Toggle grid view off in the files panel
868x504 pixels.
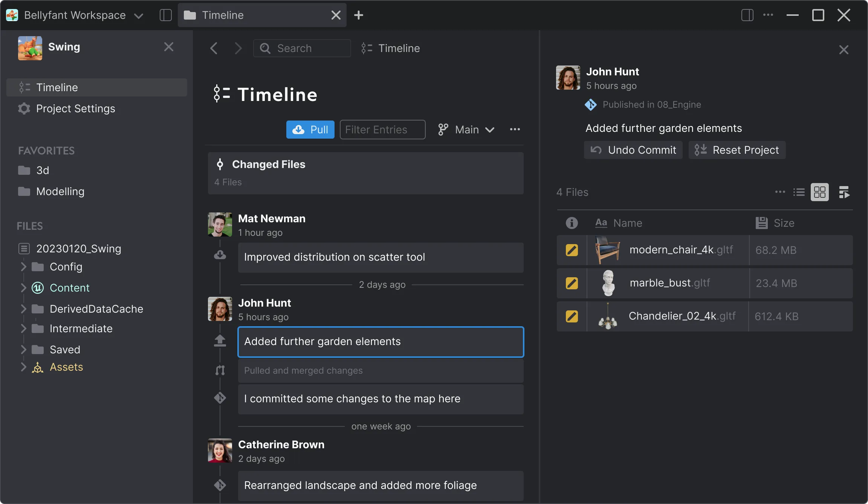pos(820,192)
